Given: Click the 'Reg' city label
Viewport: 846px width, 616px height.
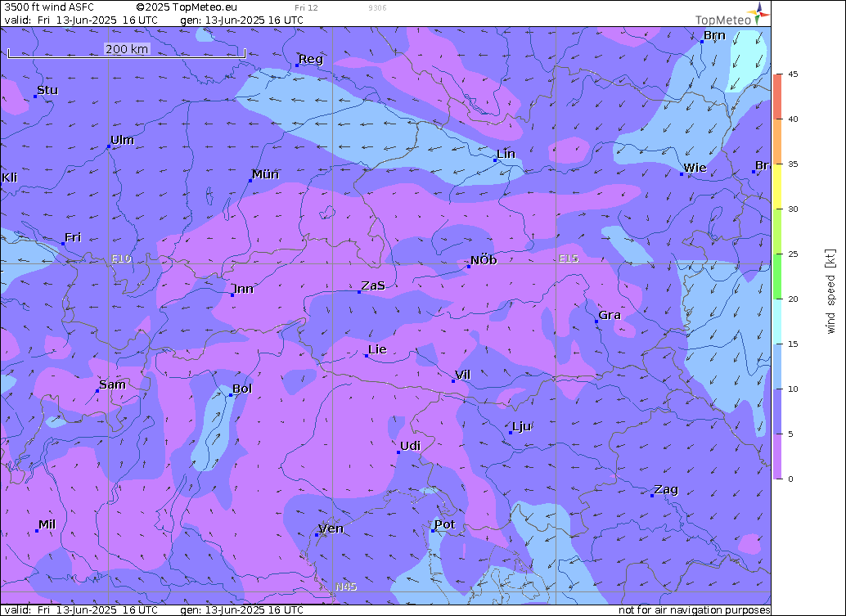Looking at the screenshot, I should [x=311, y=59].
